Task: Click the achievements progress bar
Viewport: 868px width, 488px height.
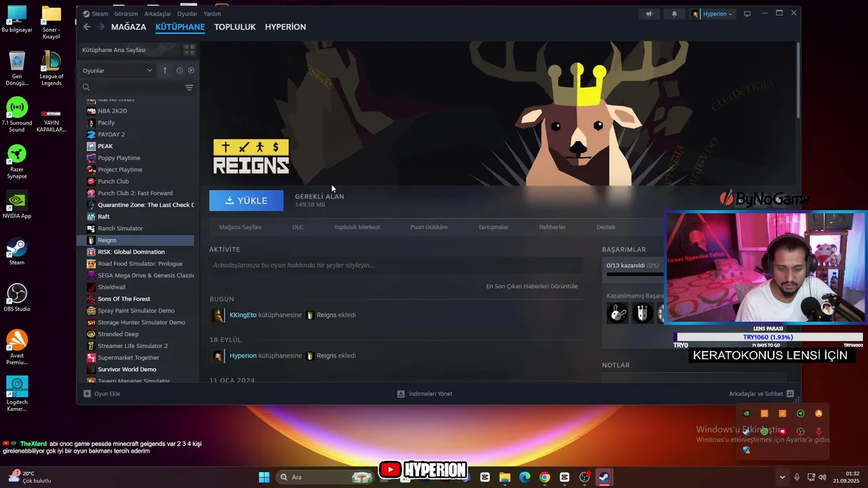Action: [634, 274]
